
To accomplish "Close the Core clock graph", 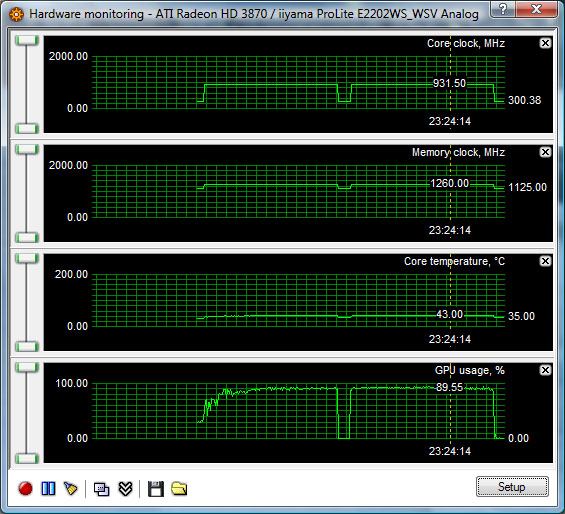I will pyautogui.click(x=545, y=43).
